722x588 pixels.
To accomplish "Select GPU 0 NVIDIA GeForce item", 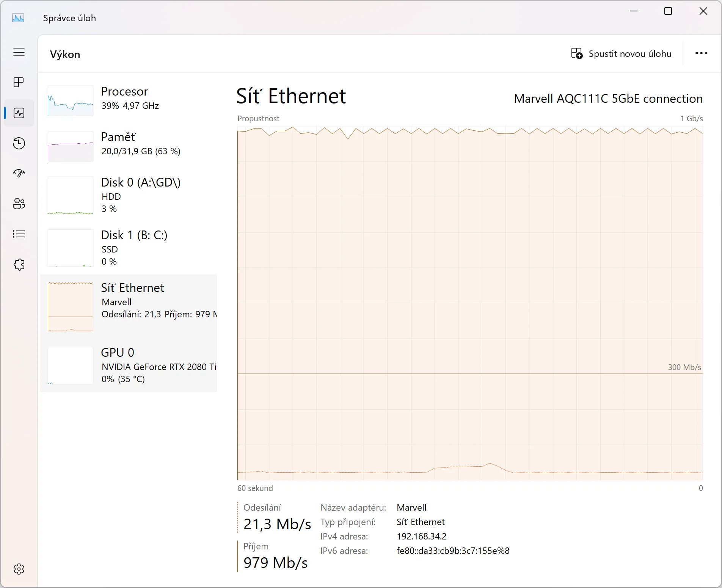I will coord(129,365).
